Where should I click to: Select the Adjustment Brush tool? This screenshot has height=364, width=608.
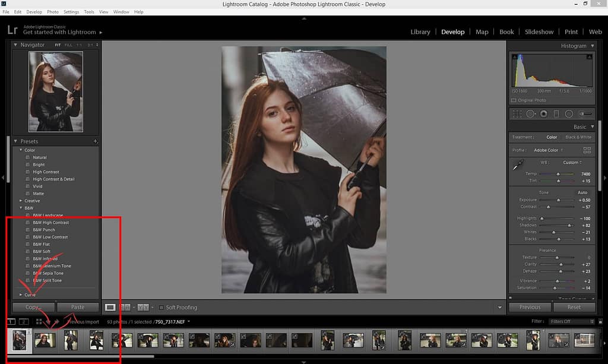pos(585,114)
